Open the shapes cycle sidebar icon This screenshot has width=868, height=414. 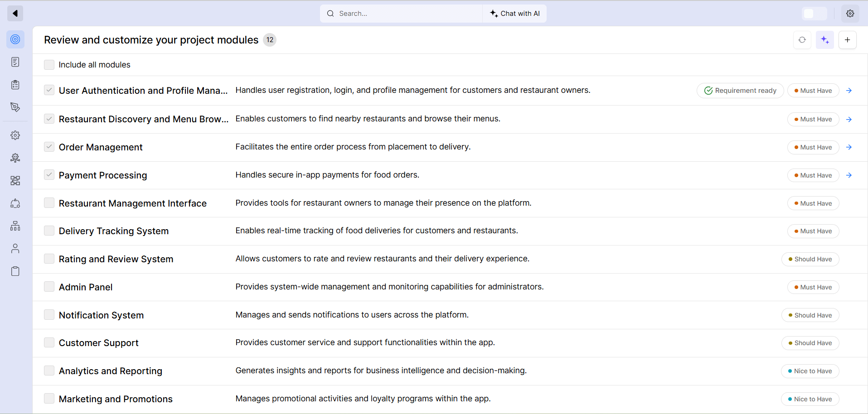pyautogui.click(x=15, y=203)
